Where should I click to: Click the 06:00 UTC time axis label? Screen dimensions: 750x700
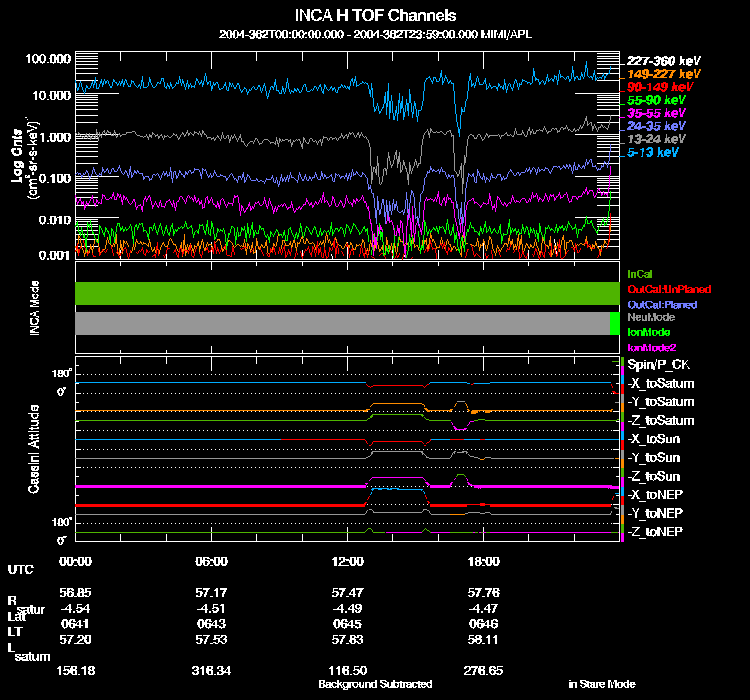212,562
